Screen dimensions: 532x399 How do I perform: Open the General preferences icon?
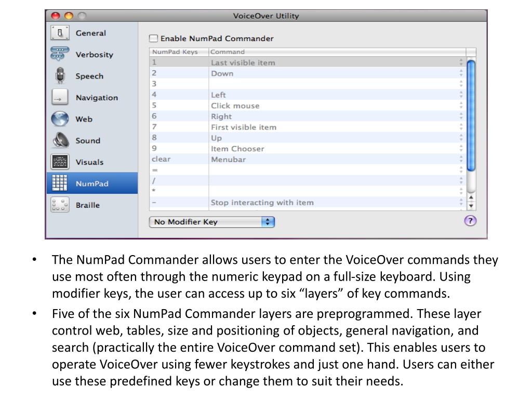pyautogui.click(x=60, y=33)
